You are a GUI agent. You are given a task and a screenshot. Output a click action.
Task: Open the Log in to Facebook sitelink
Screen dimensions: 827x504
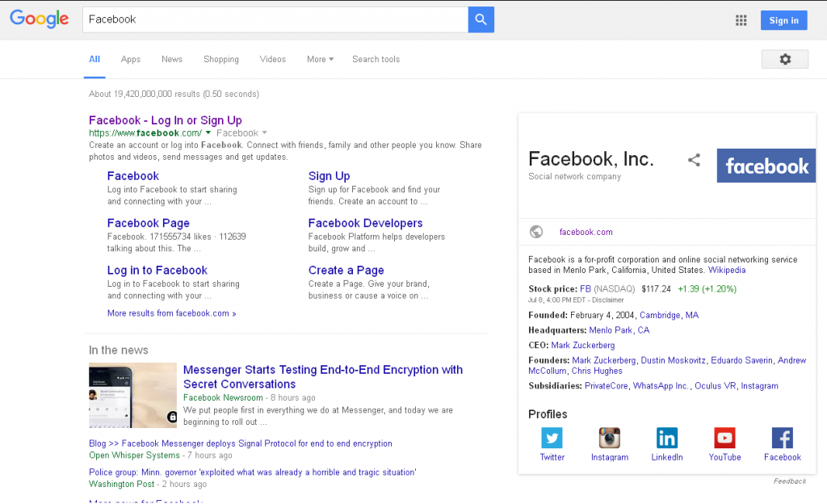coord(157,271)
